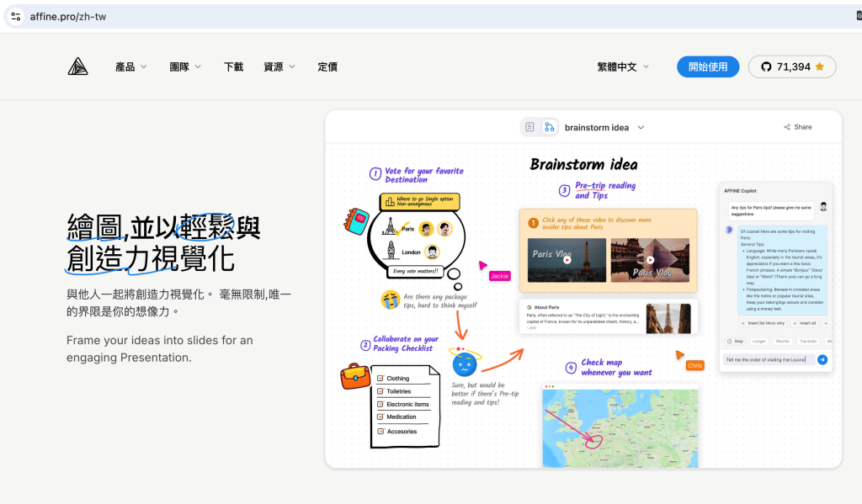
Task: Toggle the Medication checkbox
Action: (380, 416)
